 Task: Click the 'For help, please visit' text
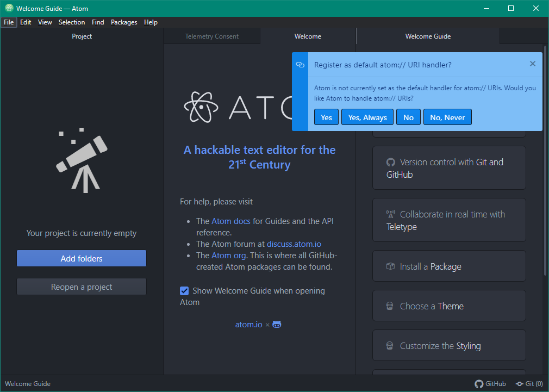pos(216,201)
